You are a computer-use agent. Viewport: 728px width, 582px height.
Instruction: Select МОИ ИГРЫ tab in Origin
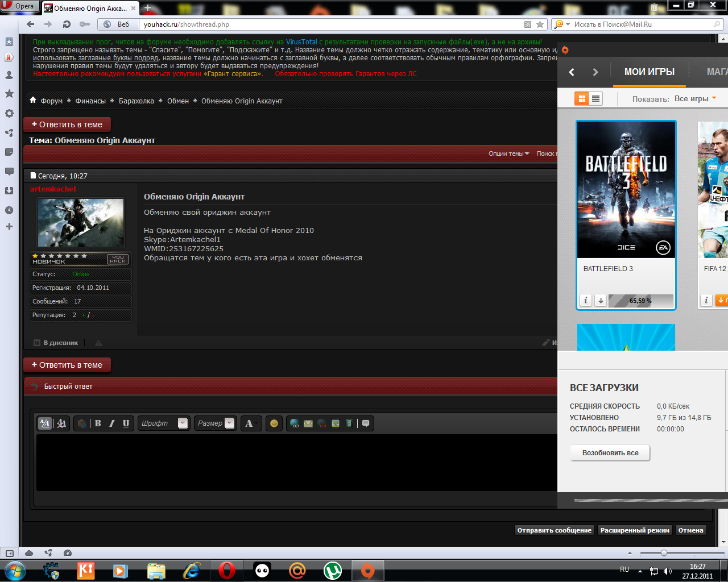(x=650, y=72)
